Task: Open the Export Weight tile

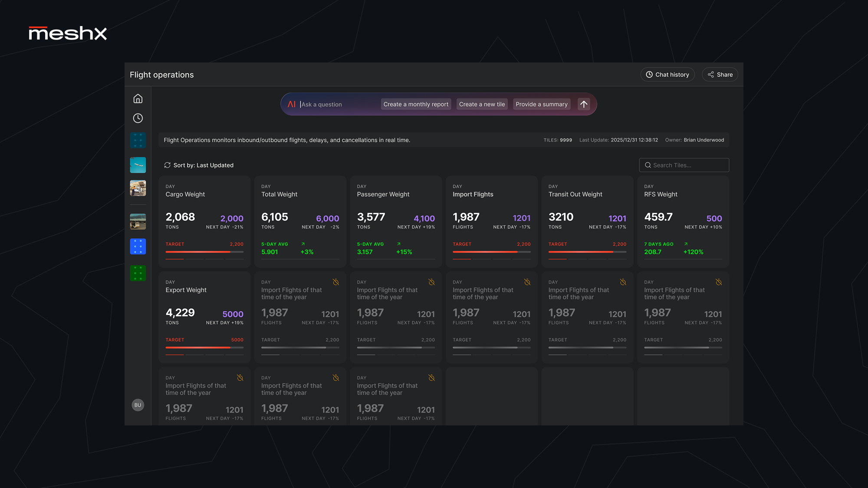Action: tap(204, 318)
